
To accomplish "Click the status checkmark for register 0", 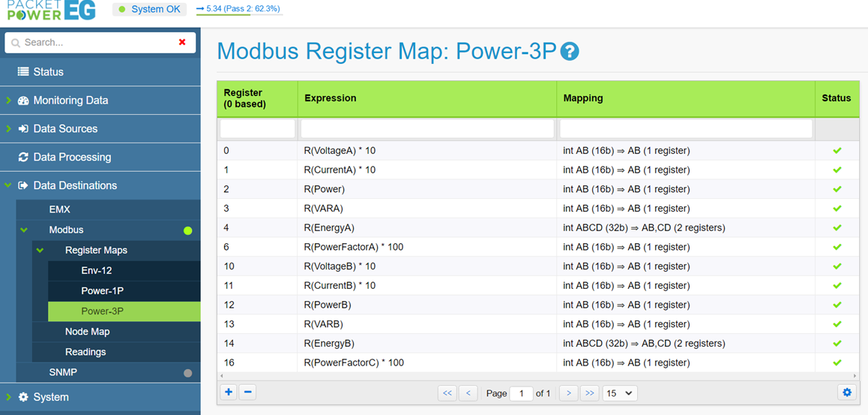I will (x=837, y=151).
